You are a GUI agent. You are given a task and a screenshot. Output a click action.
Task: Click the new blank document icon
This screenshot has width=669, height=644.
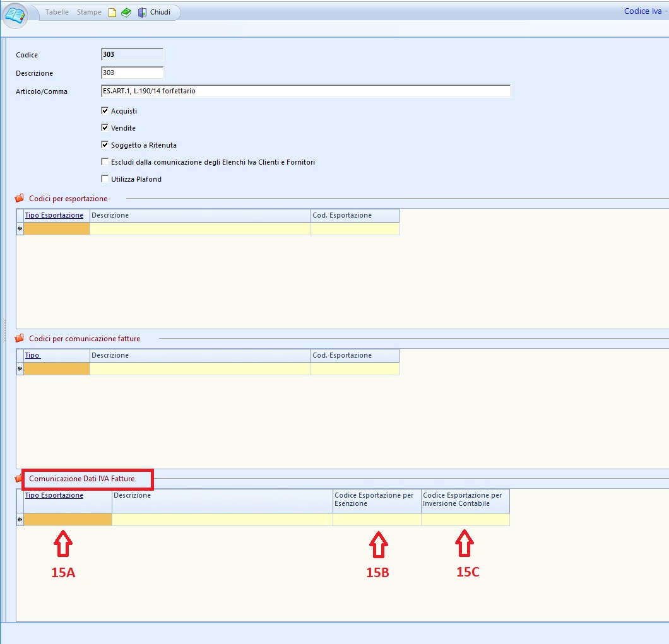(112, 13)
